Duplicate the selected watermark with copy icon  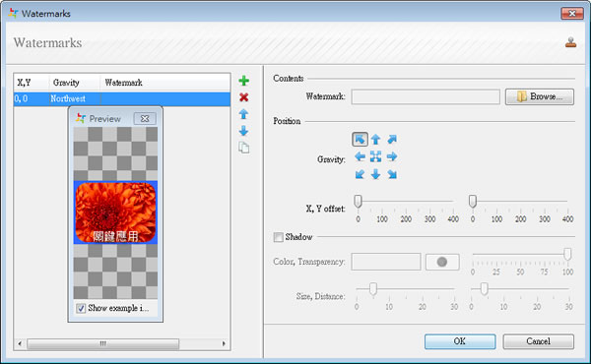244,148
